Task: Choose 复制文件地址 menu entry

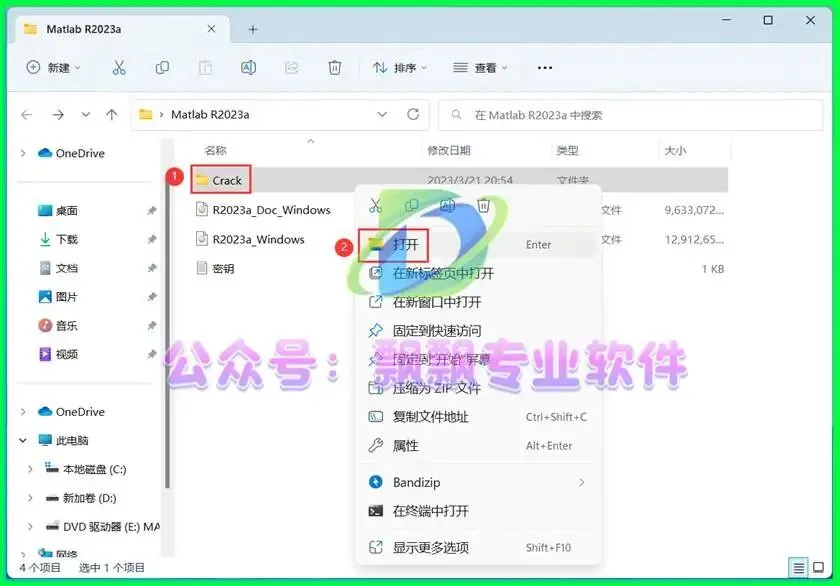Action: (477, 417)
